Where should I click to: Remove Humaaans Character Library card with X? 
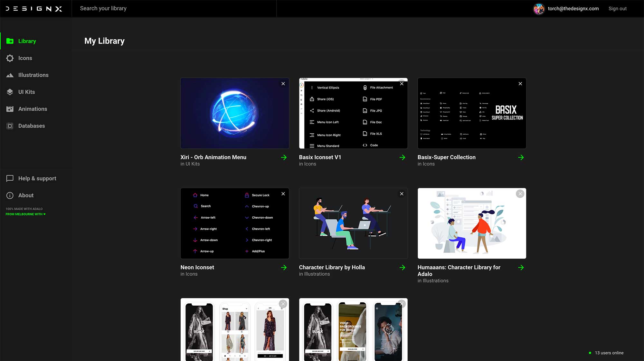tap(520, 194)
